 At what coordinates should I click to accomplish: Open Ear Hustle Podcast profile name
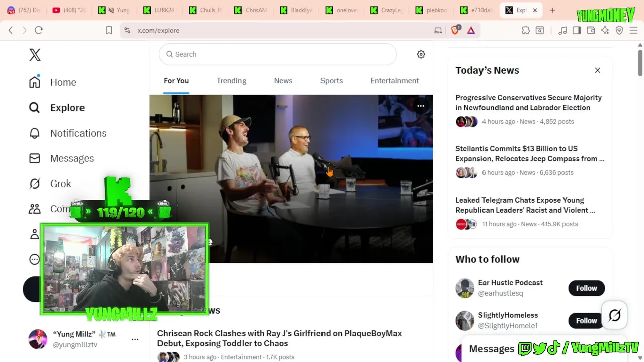(x=510, y=283)
